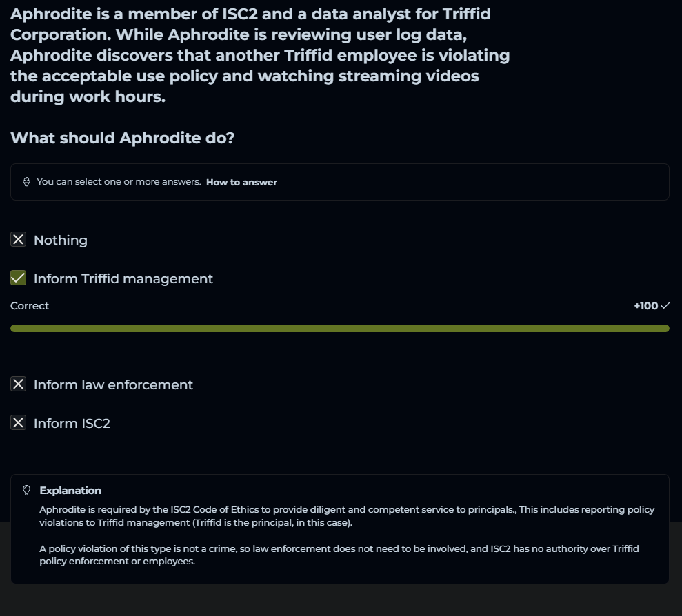Select the Inform ISC2 checkbox
682x616 pixels.
tap(18, 423)
